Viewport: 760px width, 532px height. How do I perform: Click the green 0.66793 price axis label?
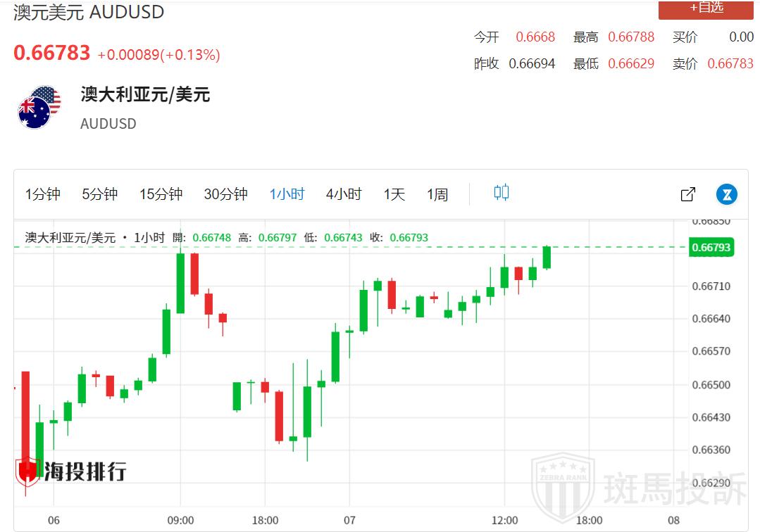[x=711, y=248]
